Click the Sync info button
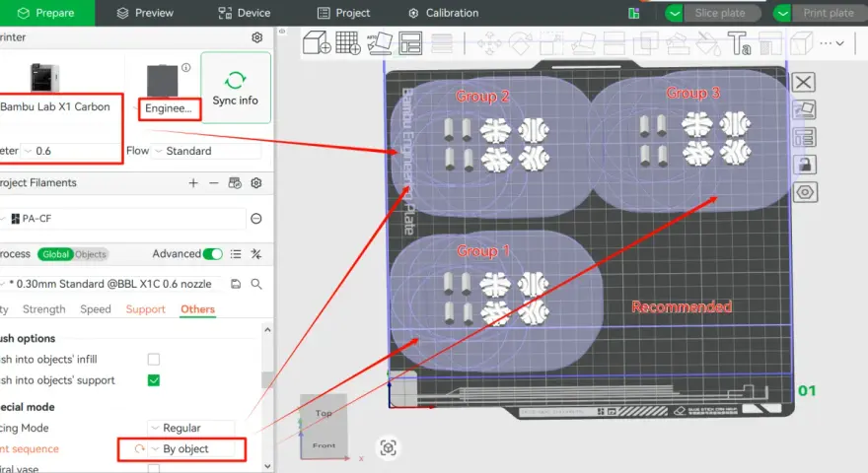Screen dimensions: 868x473 coord(236,88)
